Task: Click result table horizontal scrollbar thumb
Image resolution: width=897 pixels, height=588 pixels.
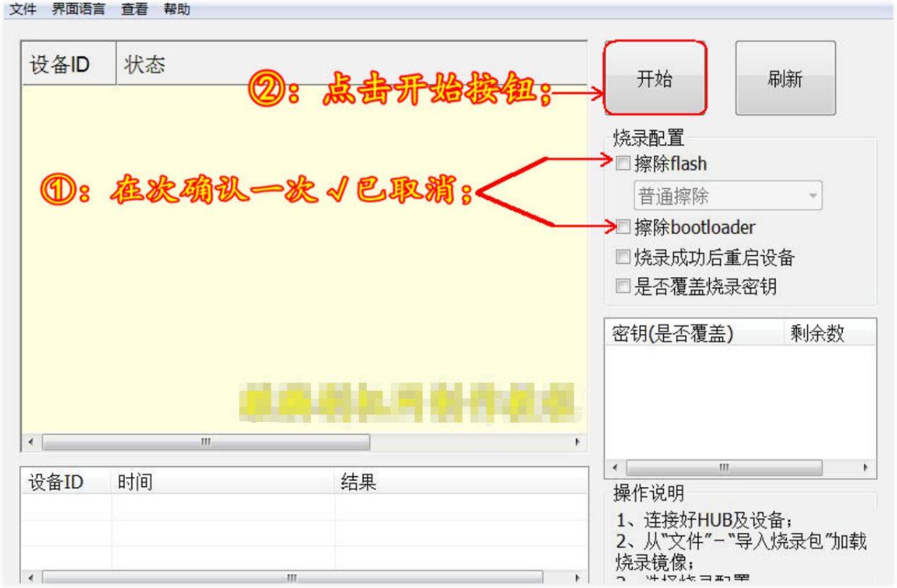Action: coord(292,577)
